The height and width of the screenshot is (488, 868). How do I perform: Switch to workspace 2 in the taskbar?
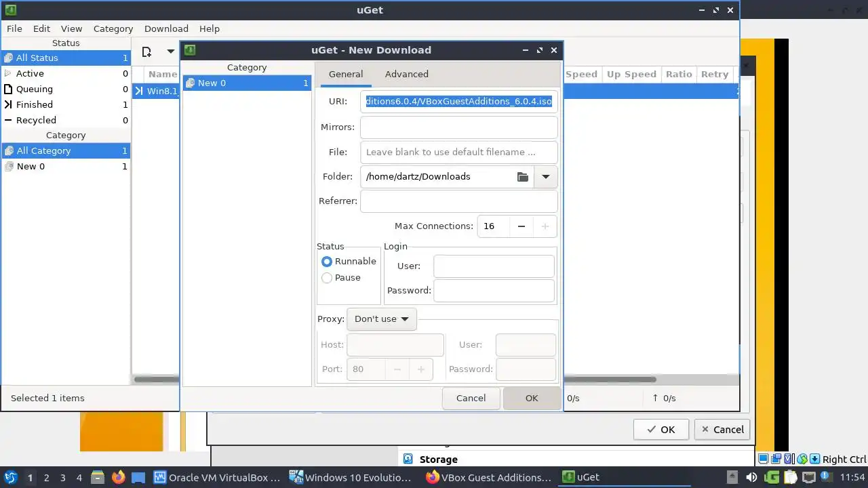46,478
